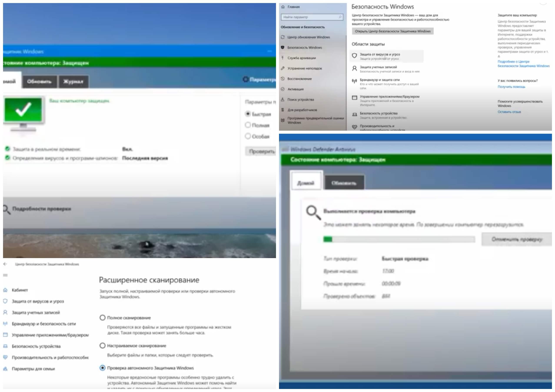The image size is (555, 392).
Task: Select the Особая scan radio button
Action: point(248,136)
